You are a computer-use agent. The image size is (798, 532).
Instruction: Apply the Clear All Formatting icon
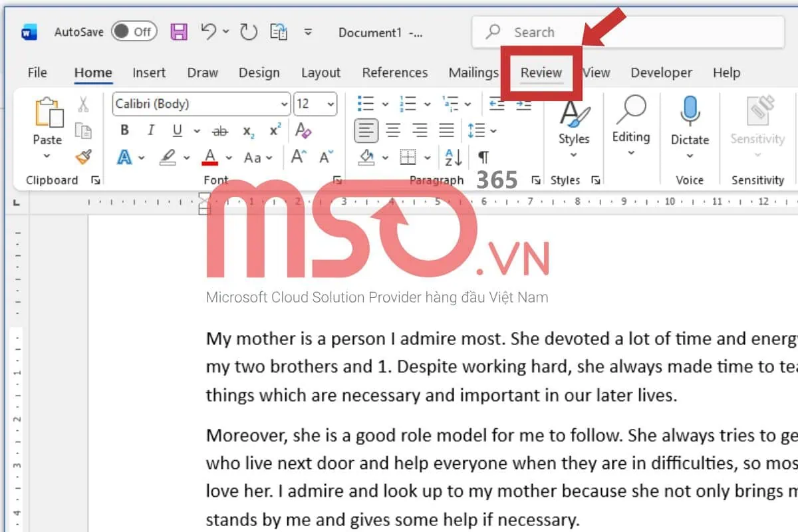point(303,130)
